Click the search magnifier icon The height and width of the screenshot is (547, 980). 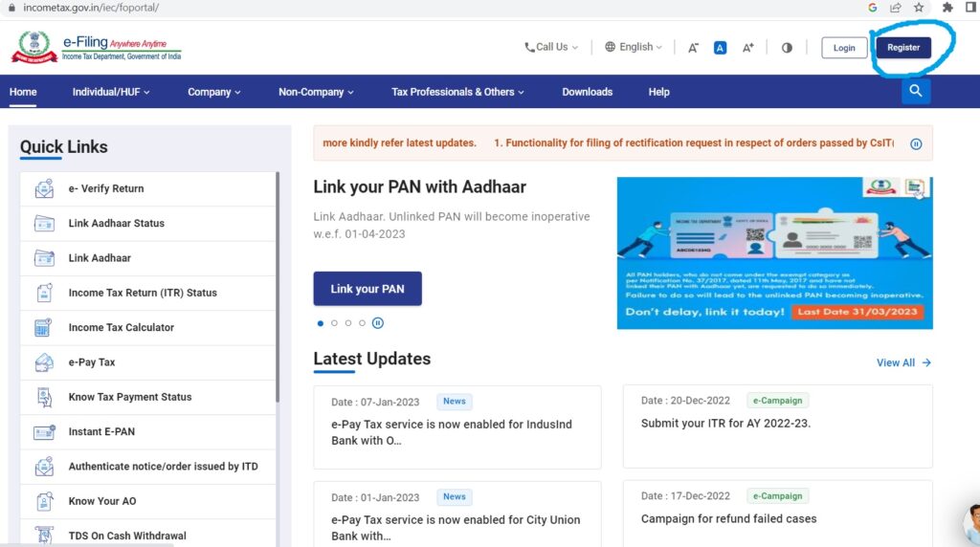pos(916,91)
